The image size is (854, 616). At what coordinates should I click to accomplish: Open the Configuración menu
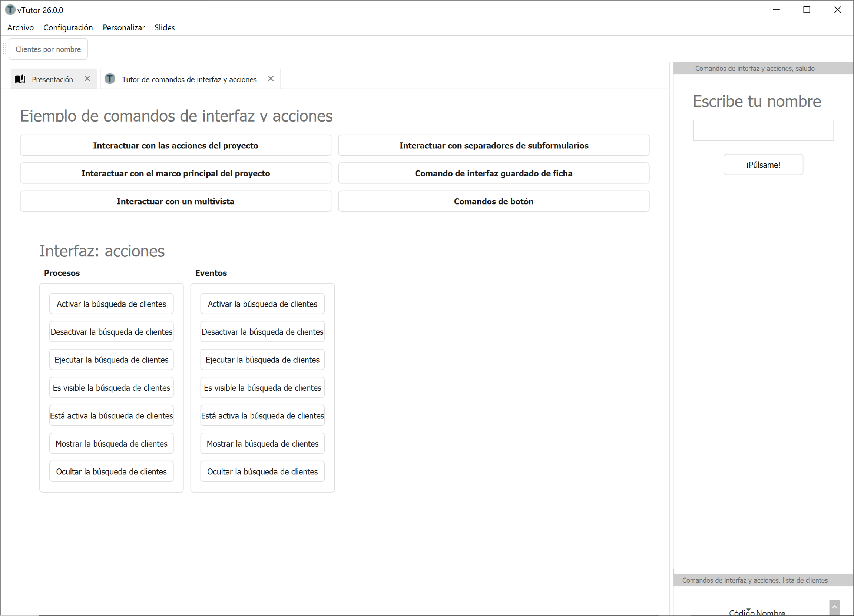(68, 27)
